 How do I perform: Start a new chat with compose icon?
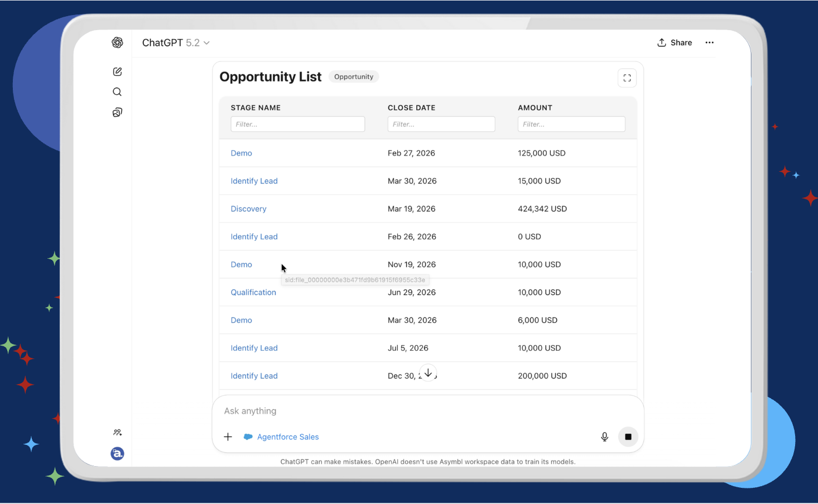pyautogui.click(x=117, y=71)
